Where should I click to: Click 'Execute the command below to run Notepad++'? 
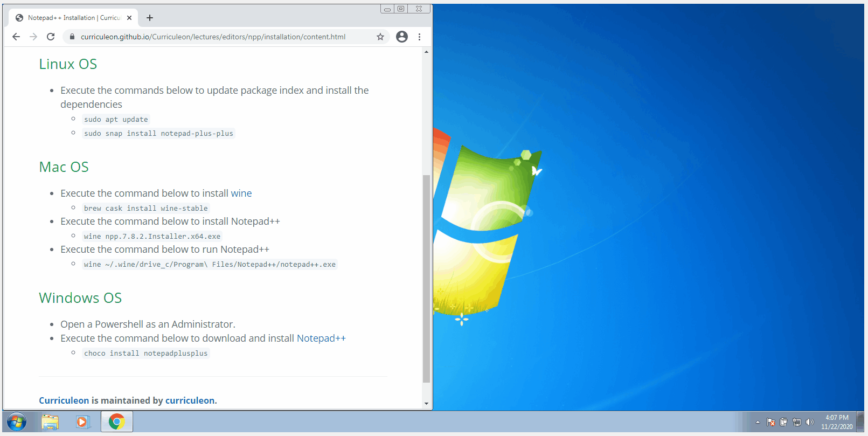(x=165, y=250)
